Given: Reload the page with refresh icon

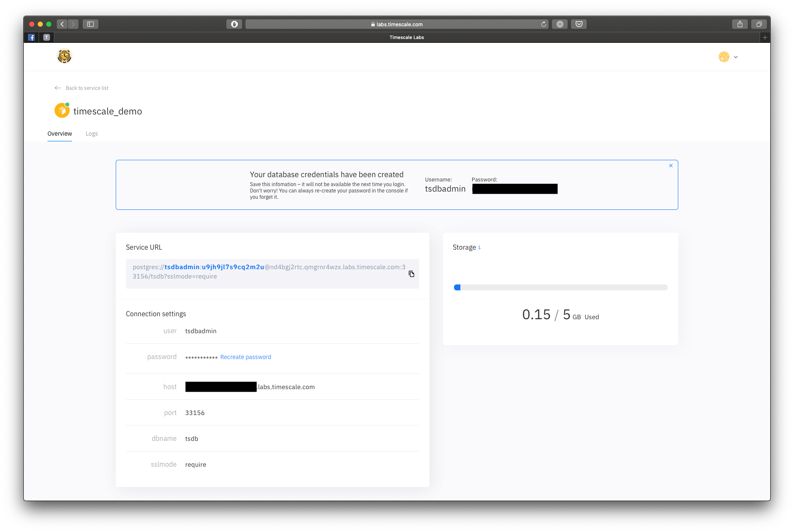Looking at the screenshot, I should pyautogui.click(x=543, y=24).
